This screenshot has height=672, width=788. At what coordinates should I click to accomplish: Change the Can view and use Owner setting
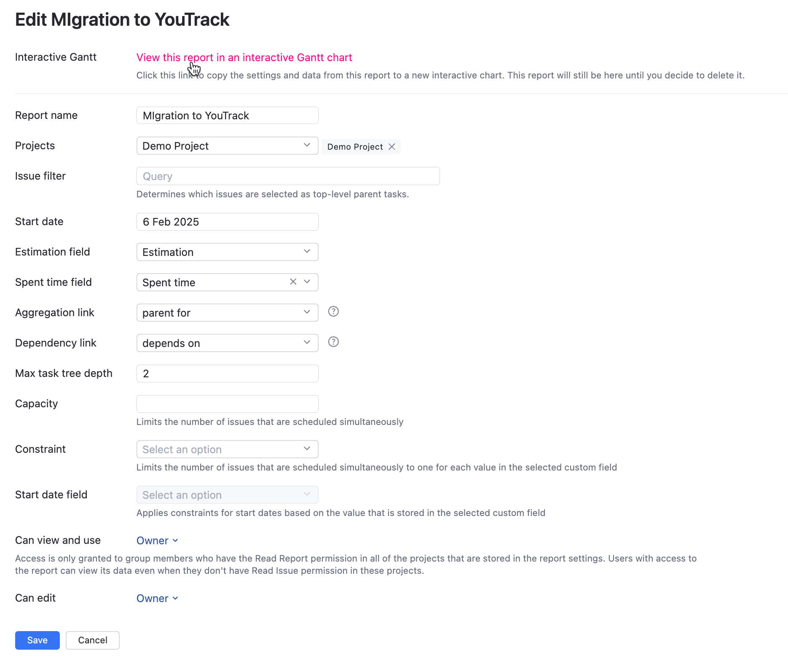(157, 540)
